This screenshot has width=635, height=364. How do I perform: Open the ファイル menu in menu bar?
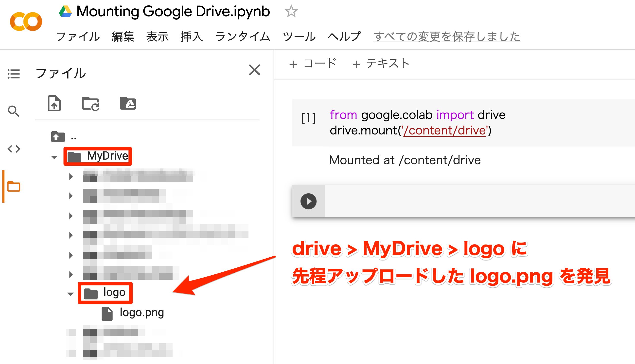78,37
